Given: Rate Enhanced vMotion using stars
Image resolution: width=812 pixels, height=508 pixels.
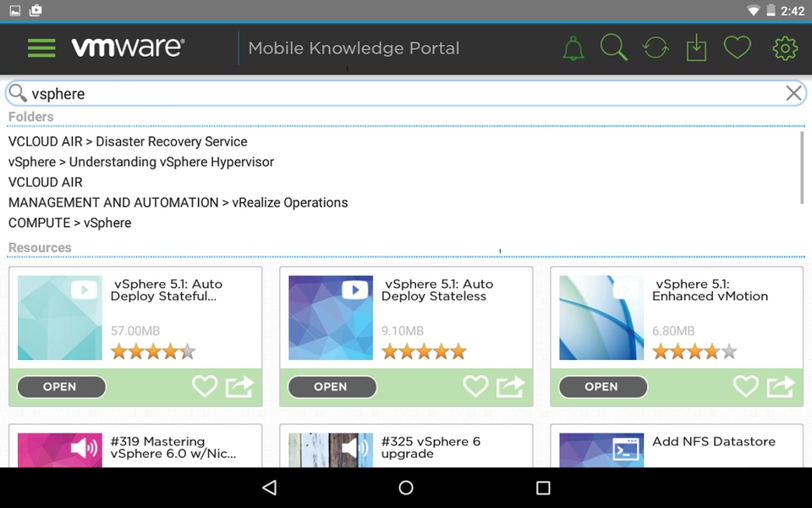Looking at the screenshot, I should pos(695,352).
